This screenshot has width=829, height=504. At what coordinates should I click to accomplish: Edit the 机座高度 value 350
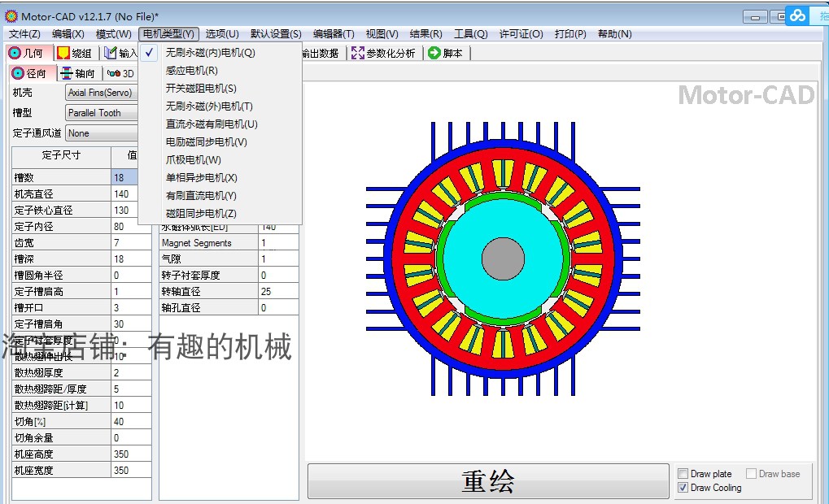(x=131, y=454)
